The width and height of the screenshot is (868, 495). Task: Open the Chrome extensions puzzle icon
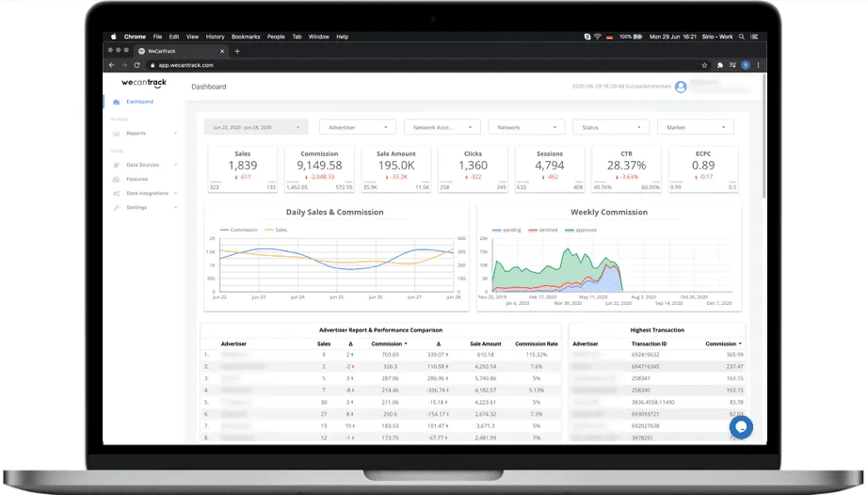point(720,65)
